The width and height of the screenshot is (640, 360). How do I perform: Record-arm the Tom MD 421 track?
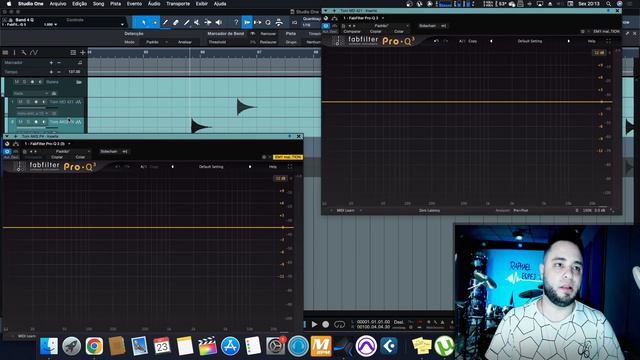[x=36, y=102]
